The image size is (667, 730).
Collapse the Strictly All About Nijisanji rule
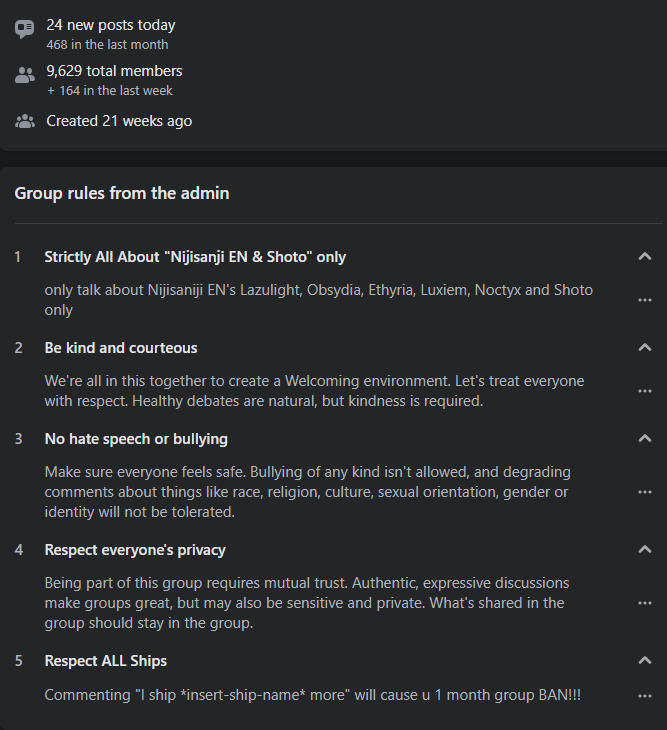pyautogui.click(x=645, y=257)
